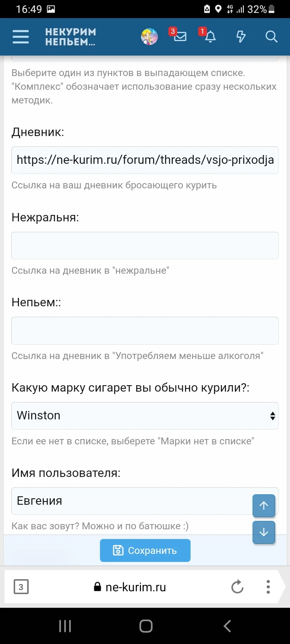290x644 pixels.
Task: Reload the page with the refresh icon
Action: pyautogui.click(x=237, y=587)
